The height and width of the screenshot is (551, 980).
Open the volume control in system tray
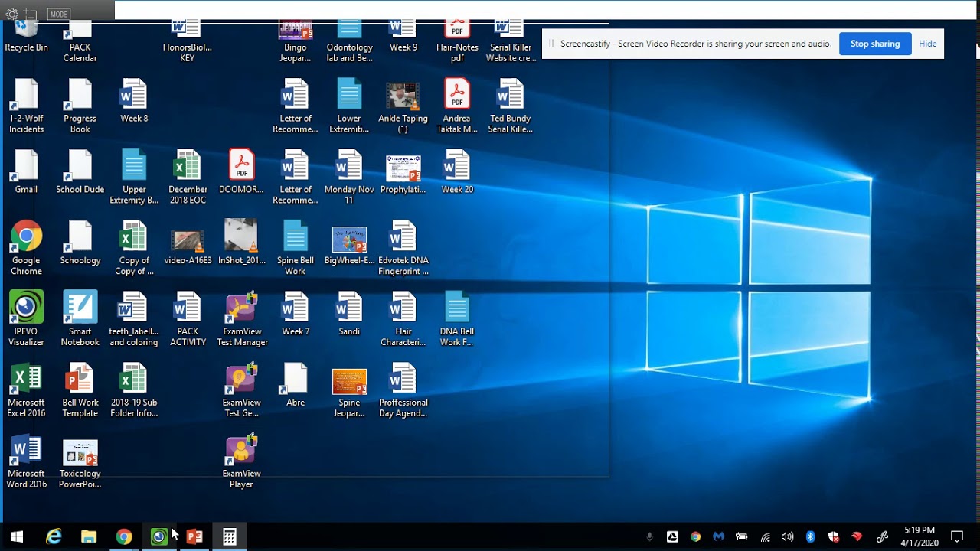coord(787,536)
